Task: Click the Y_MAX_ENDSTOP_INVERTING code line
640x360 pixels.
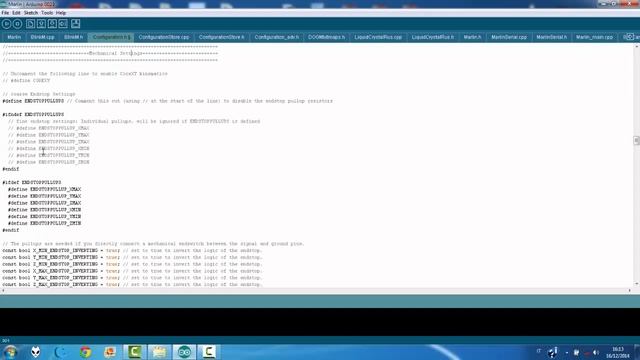Action: pyautogui.click(x=132, y=278)
